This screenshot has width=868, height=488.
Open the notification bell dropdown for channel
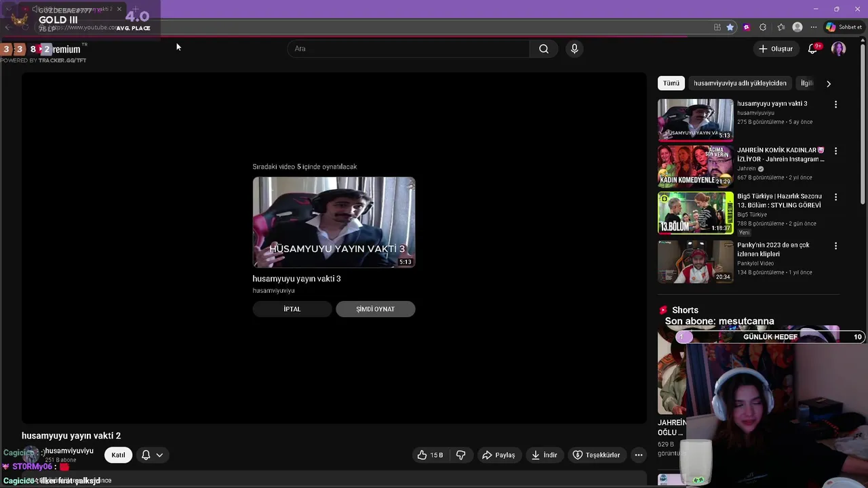(x=152, y=455)
